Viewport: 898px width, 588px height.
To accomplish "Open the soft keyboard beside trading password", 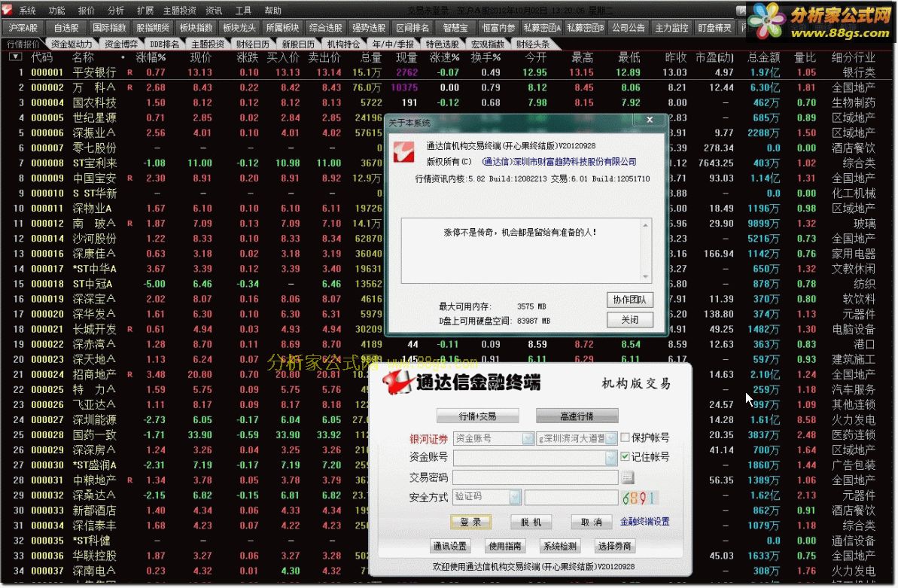I will [x=627, y=477].
